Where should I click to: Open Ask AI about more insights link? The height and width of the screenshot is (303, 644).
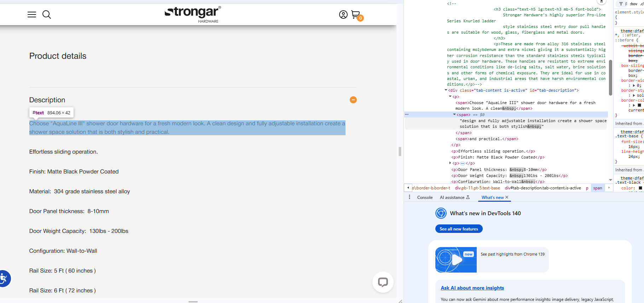[472, 288]
